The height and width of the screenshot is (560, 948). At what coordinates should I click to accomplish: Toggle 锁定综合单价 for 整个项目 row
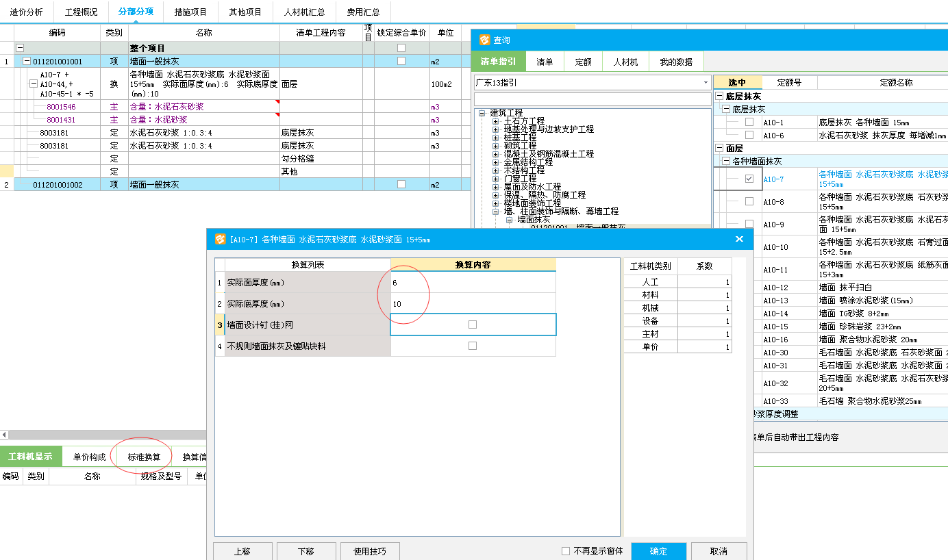click(x=401, y=48)
